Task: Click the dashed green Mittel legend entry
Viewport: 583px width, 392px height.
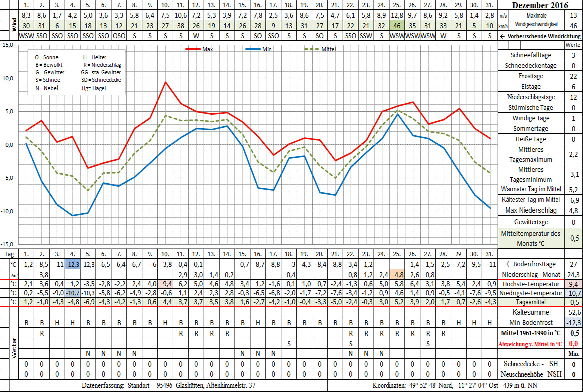Action: coord(313,49)
